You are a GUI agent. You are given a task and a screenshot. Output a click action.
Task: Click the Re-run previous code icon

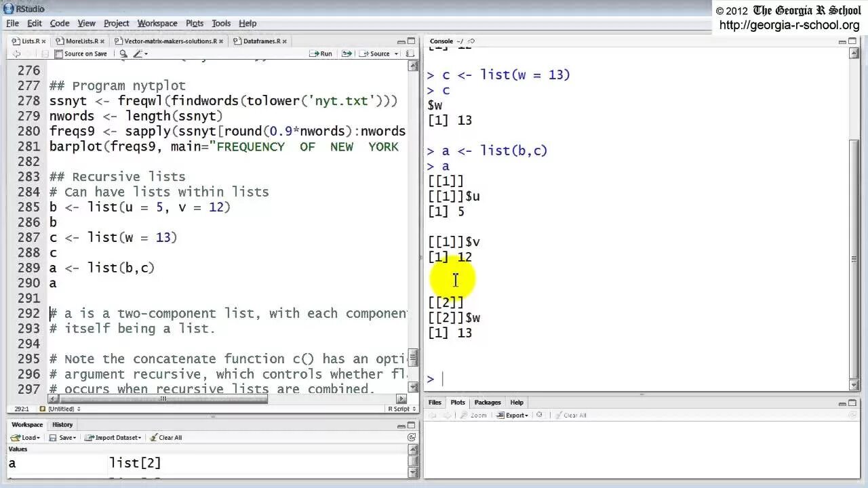347,54
